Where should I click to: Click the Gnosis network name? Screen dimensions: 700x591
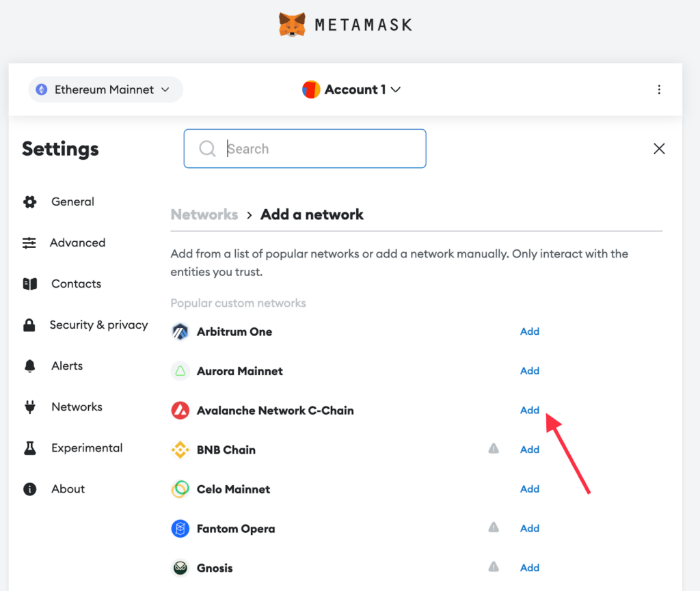pyautogui.click(x=215, y=568)
